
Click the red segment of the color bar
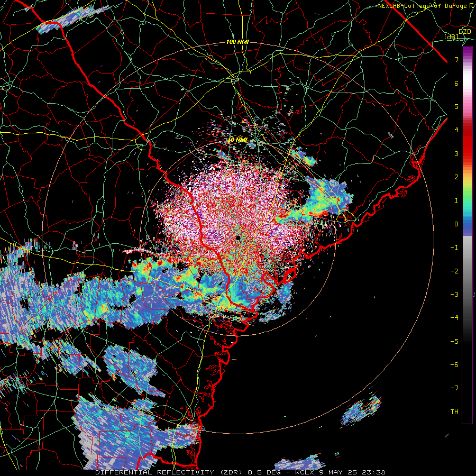tap(467, 143)
